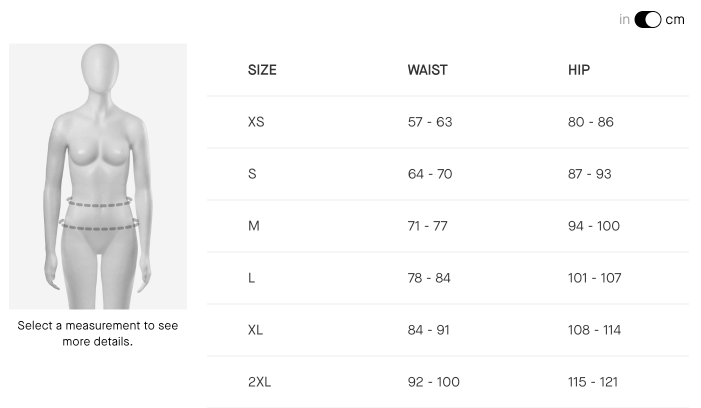
Task: Select the 'cm' unit label
Action: [x=675, y=20]
